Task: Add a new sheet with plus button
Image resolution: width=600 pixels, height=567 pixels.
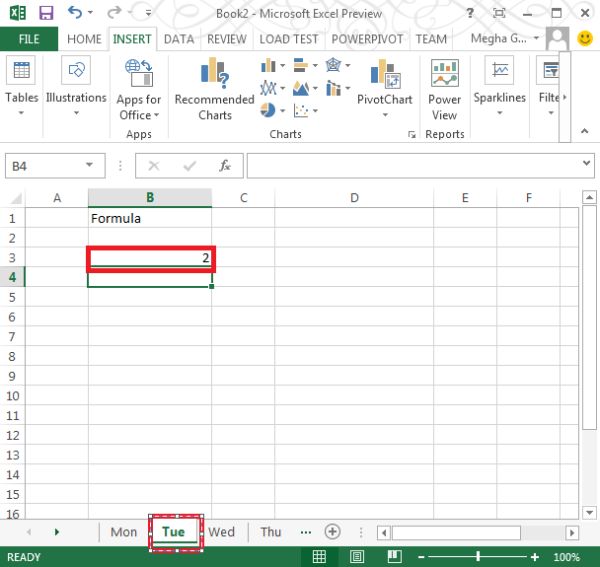Action: point(332,532)
